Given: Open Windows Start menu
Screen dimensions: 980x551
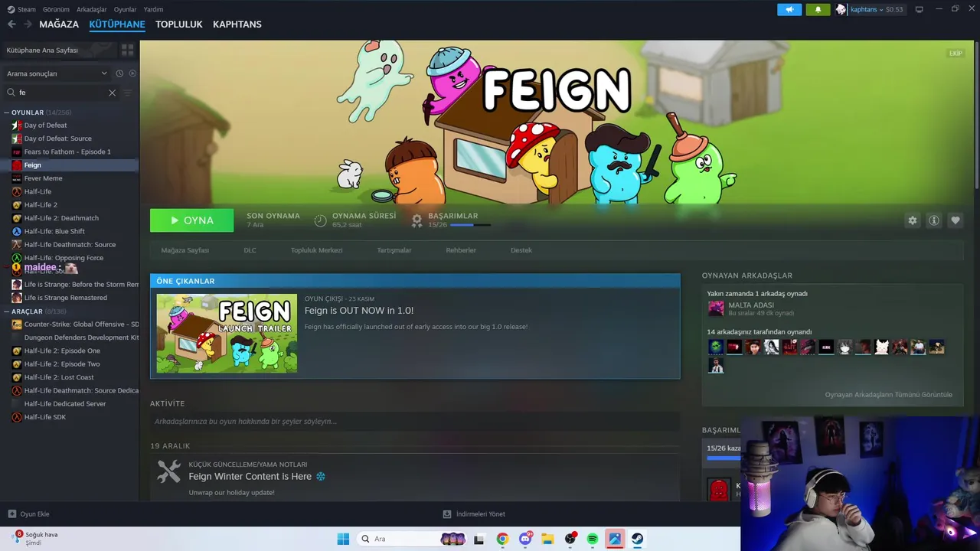Looking at the screenshot, I should tap(343, 539).
